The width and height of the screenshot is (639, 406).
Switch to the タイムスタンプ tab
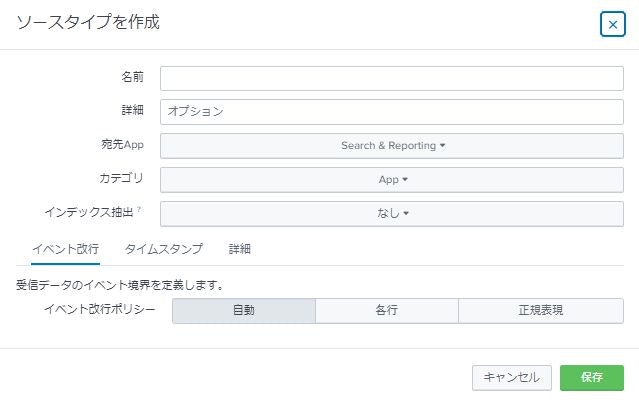163,249
